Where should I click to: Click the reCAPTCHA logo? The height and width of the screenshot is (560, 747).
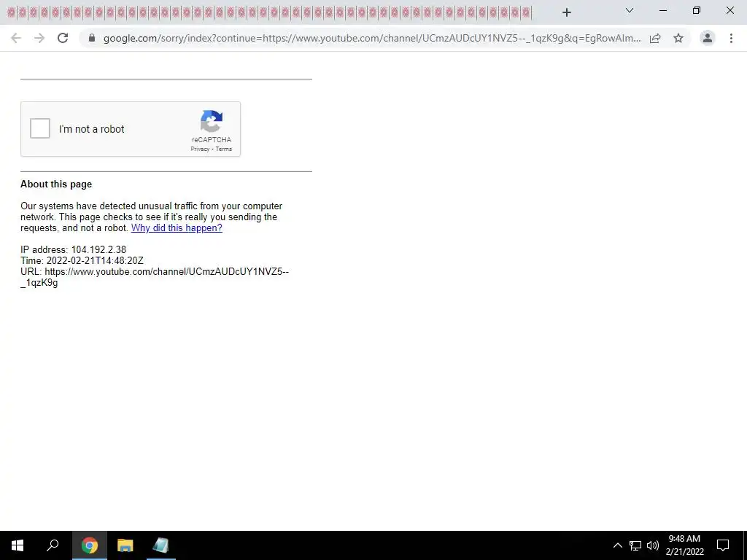coord(212,121)
